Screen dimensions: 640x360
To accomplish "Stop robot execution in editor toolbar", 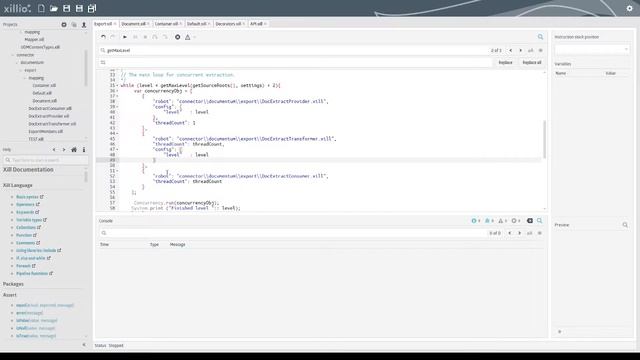I will pyautogui.click(x=145, y=37).
